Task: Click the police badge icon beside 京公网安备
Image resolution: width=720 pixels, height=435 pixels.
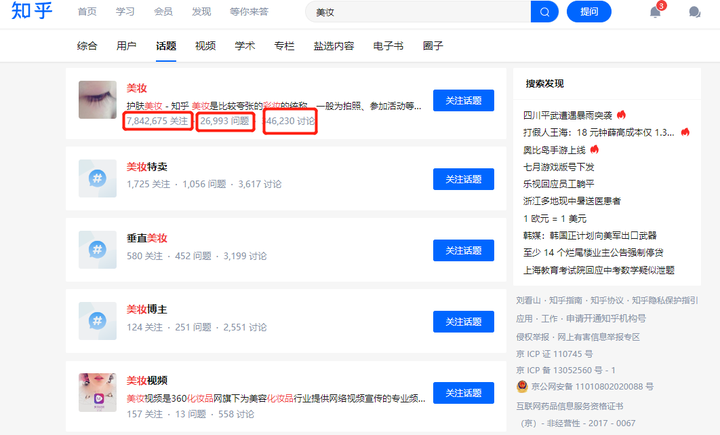Action: point(522,387)
